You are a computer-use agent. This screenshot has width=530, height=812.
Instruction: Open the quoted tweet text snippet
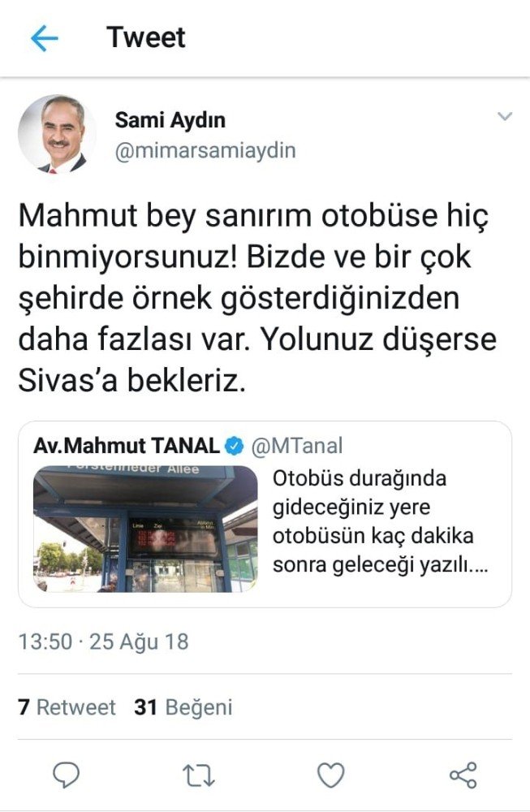click(x=380, y=521)
